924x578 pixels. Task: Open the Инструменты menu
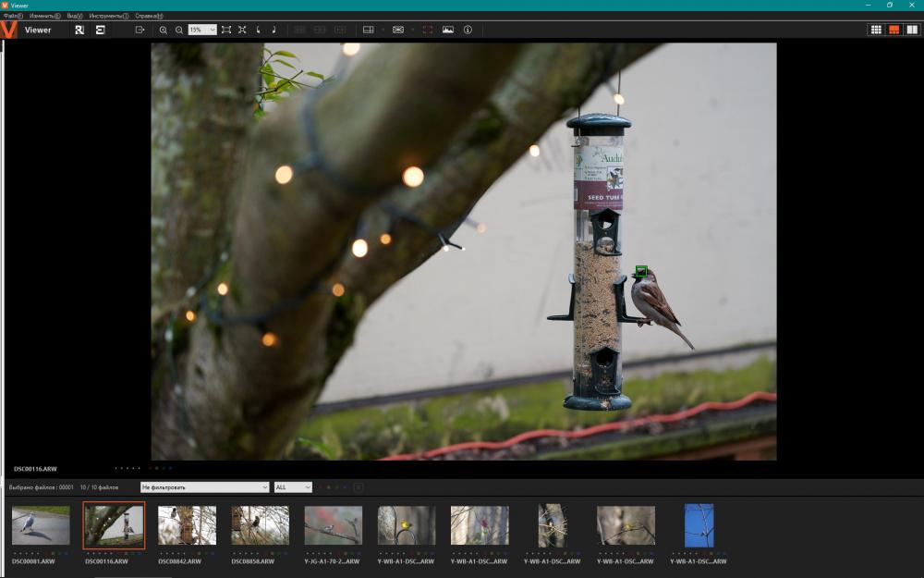click(109, 16)
